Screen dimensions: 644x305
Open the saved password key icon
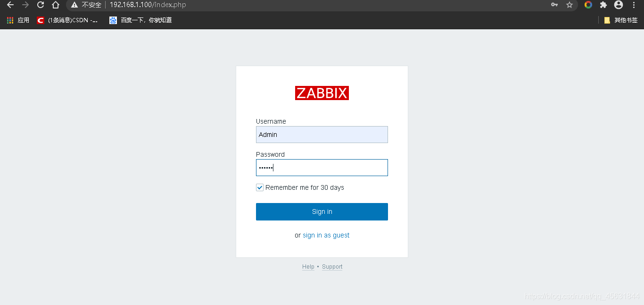(554, 5)
